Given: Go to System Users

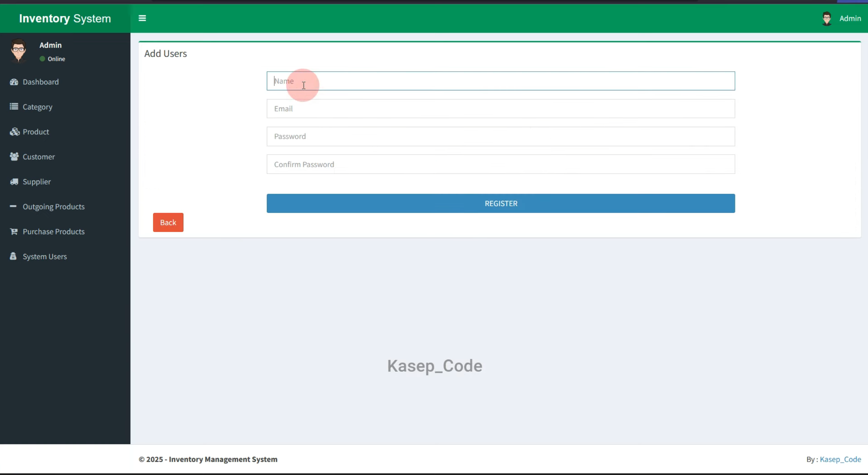Looking at the screenshot, I should click(65, 257).
